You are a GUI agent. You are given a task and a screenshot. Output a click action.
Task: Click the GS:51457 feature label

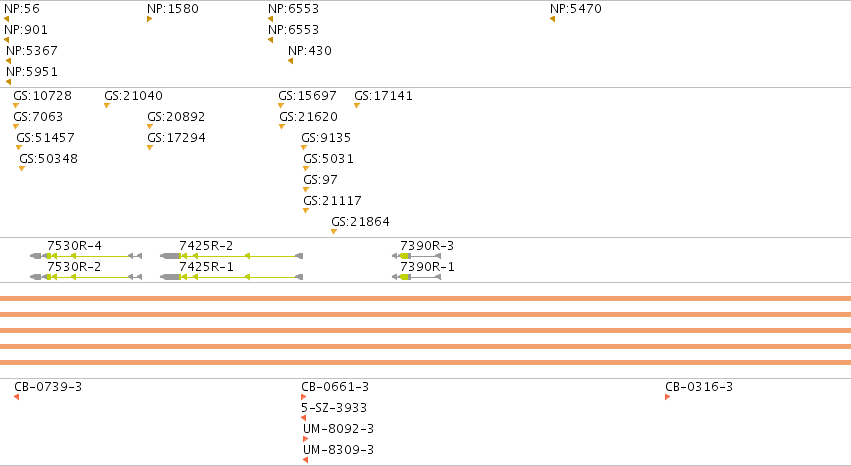tap(46, 138)
